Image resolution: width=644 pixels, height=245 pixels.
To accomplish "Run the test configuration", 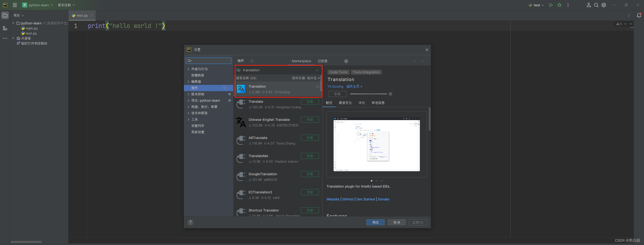I will pos(551,5).
